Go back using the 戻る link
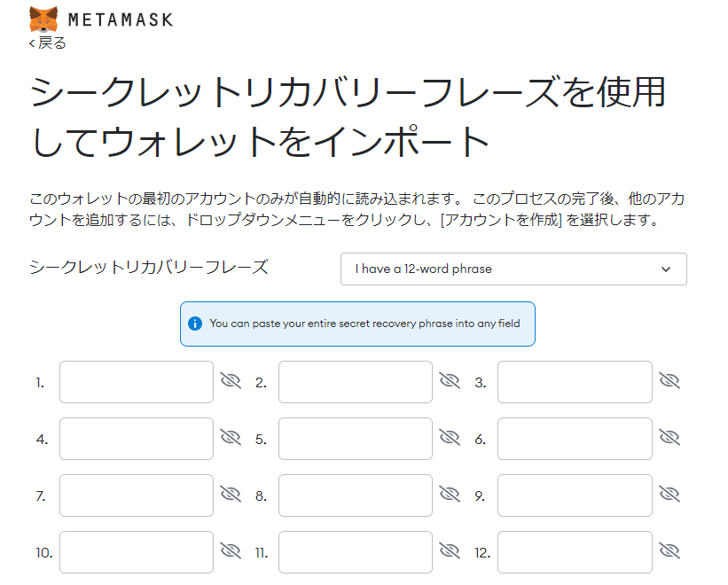The image size is (728, 585). coord(47,43)
